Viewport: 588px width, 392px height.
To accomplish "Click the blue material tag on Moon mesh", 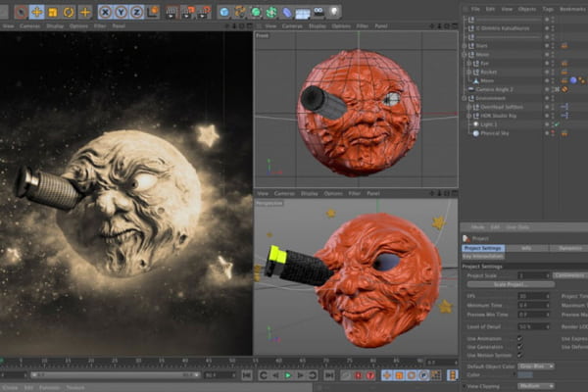I will coord(573,80).
